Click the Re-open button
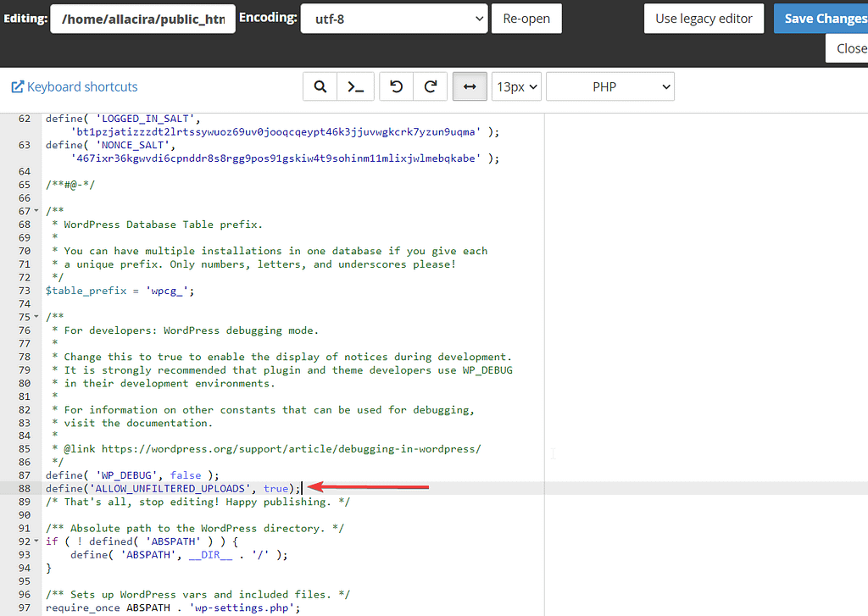Viewport: 868px width, 616px height. (x=526, y=18)
